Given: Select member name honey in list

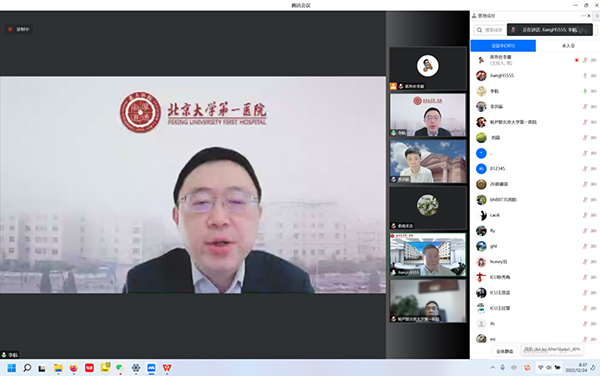Looking at the screenshot, I should click(x=498, y=262).
